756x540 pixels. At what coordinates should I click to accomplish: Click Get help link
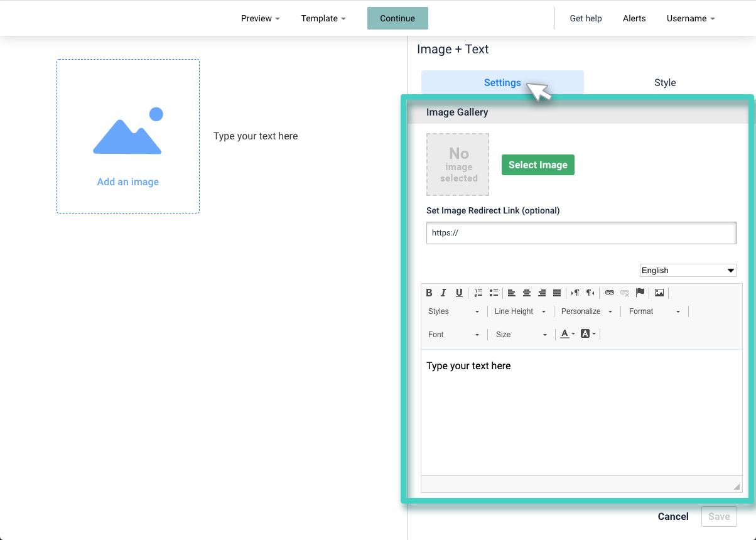click(x=586, y=18)
